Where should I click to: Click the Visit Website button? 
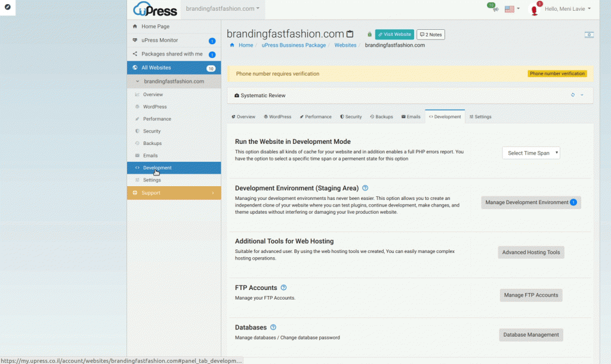[394, 34]
